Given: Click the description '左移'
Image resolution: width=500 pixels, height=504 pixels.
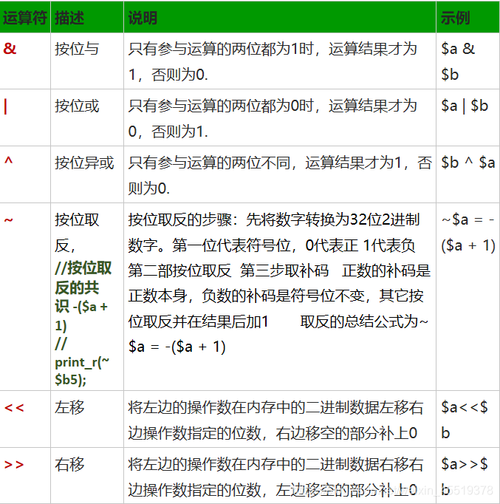Looking at the screenshot, I should coord(70,407).
